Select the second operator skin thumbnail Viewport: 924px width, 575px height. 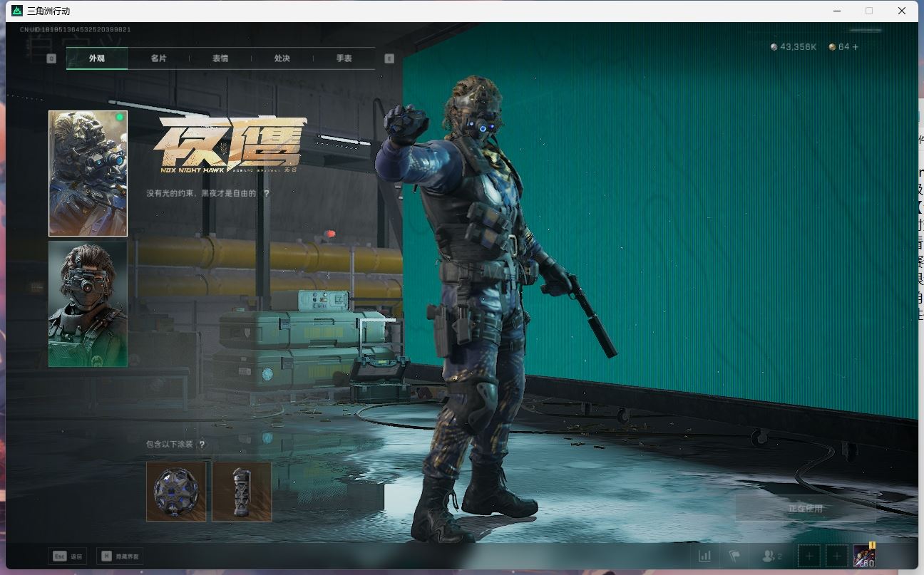click(88, 304)
